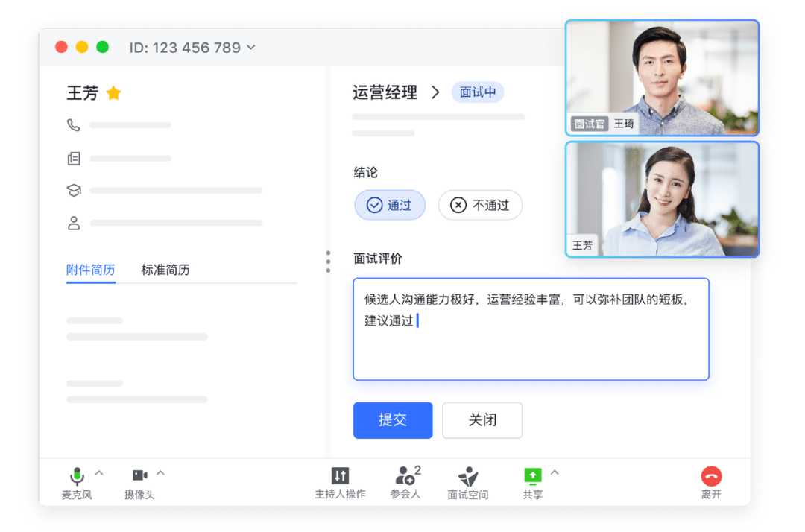Click the document icon in candidate info
Screen dimensions: 805x532
[74, 159]
